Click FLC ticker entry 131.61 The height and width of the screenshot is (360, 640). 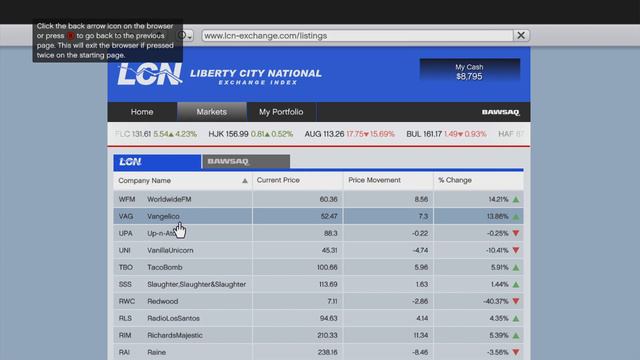click(156, 134)
